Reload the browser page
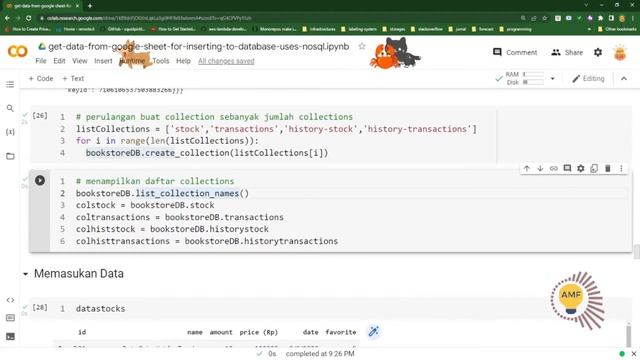Viewport: 640px width, 360px height. pyautogui.click(x=29, y=18)
